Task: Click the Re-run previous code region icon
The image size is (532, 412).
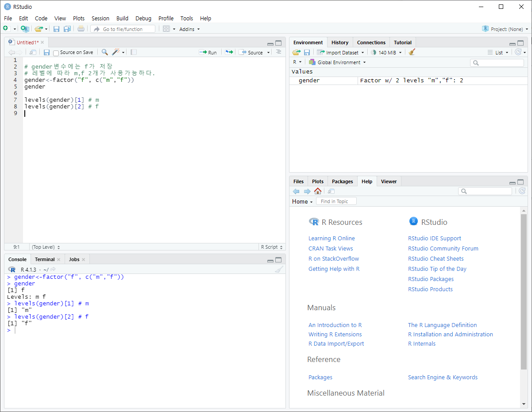Action: [x=229, y=52]
